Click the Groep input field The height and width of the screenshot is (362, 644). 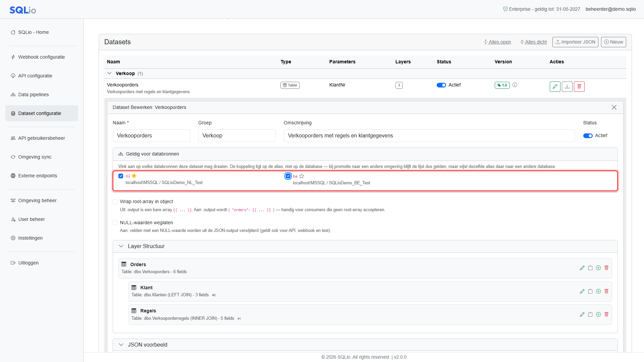click(237, 136)
